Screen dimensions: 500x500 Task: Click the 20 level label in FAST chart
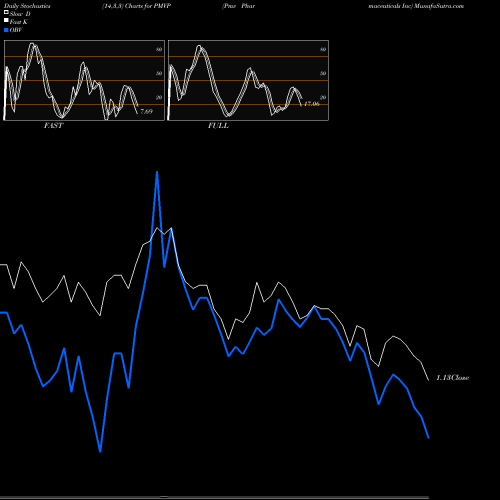click(159, 97)
